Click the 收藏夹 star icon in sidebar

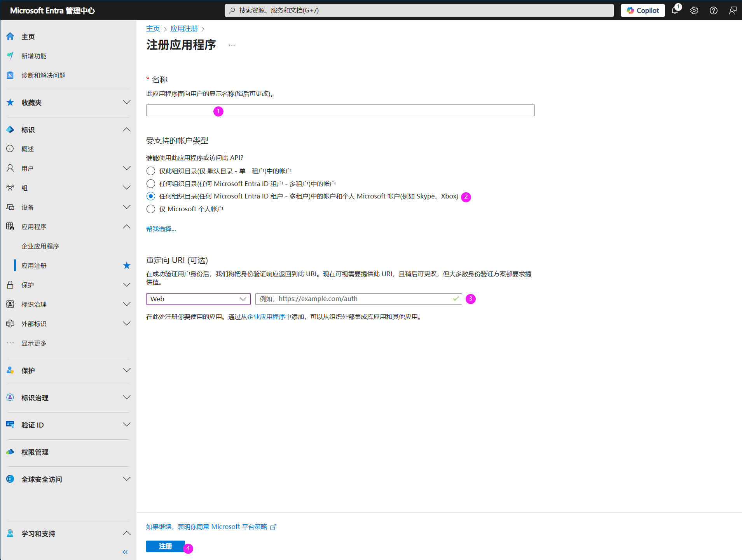pos(10,103)
